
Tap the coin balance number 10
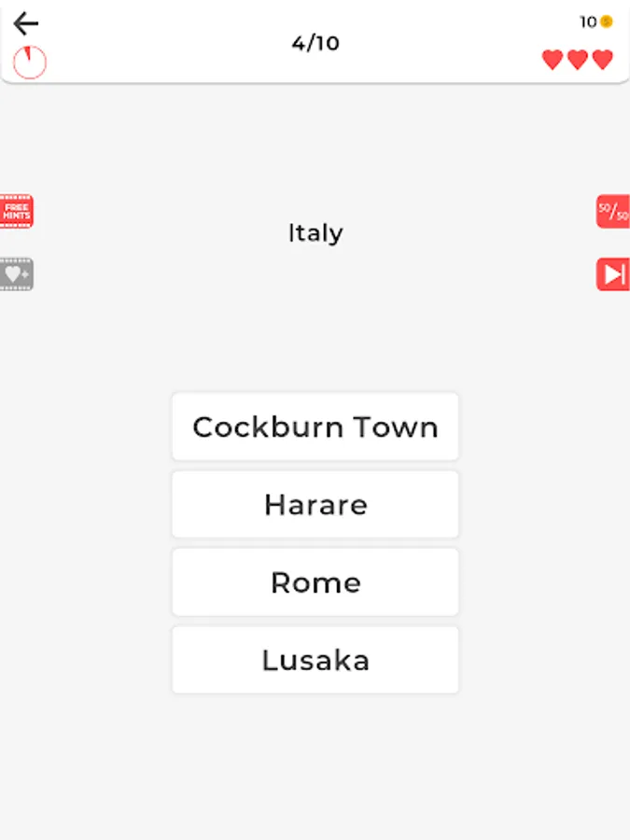click(x=588, y=21)
